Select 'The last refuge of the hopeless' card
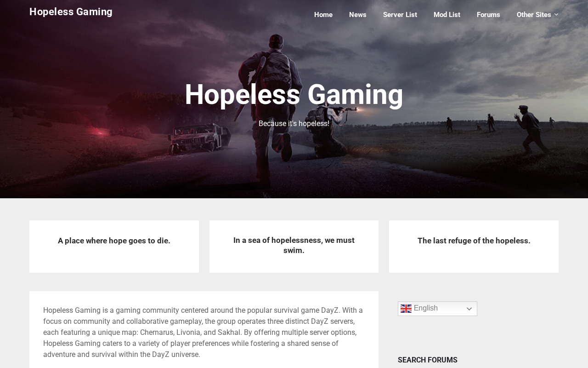The width and height of the screenshot is (588, 368). click(x=474, y=247)
